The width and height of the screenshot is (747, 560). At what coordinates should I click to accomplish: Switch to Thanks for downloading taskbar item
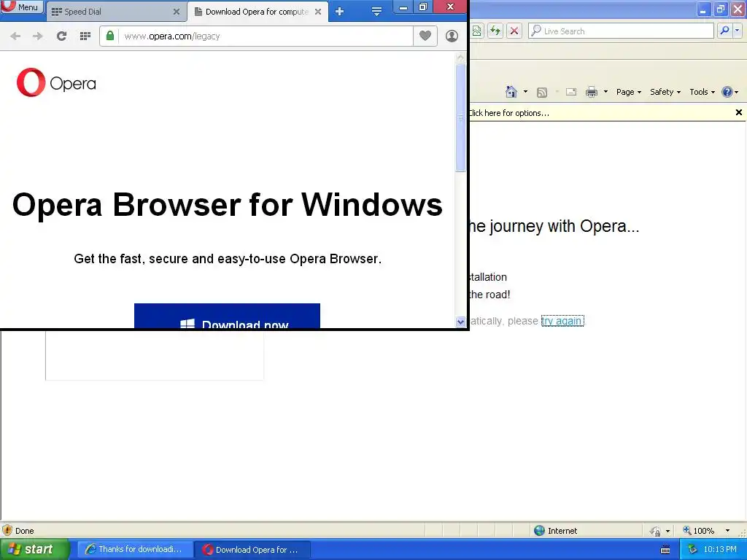pyautogui.click(x=134, y=550)
